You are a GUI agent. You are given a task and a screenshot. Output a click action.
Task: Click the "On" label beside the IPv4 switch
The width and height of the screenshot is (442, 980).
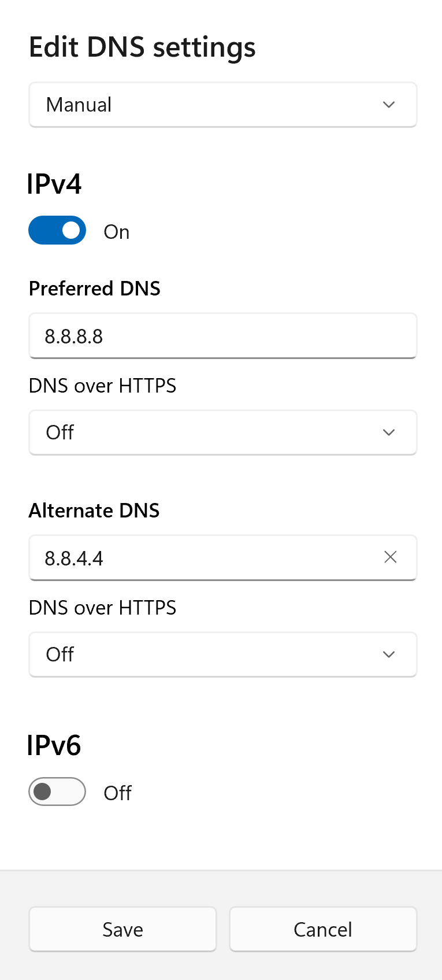(x=117, y=232)
